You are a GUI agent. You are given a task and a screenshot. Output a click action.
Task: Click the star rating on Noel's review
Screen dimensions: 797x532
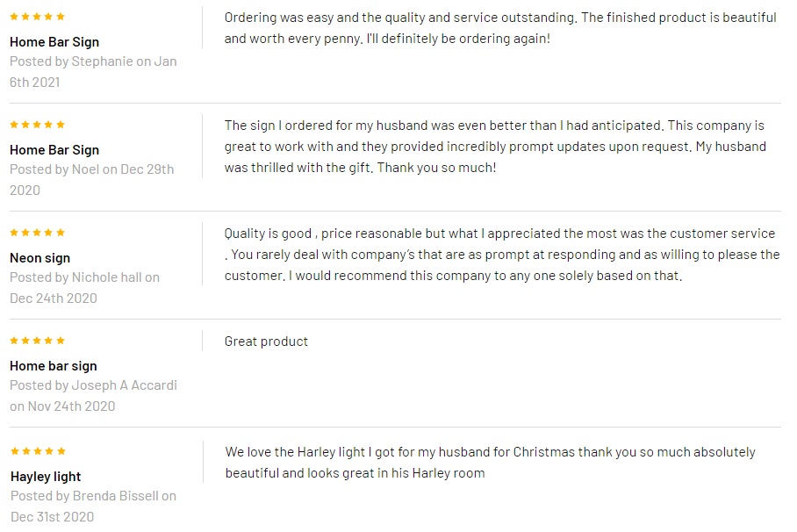(x=37, y=125)
